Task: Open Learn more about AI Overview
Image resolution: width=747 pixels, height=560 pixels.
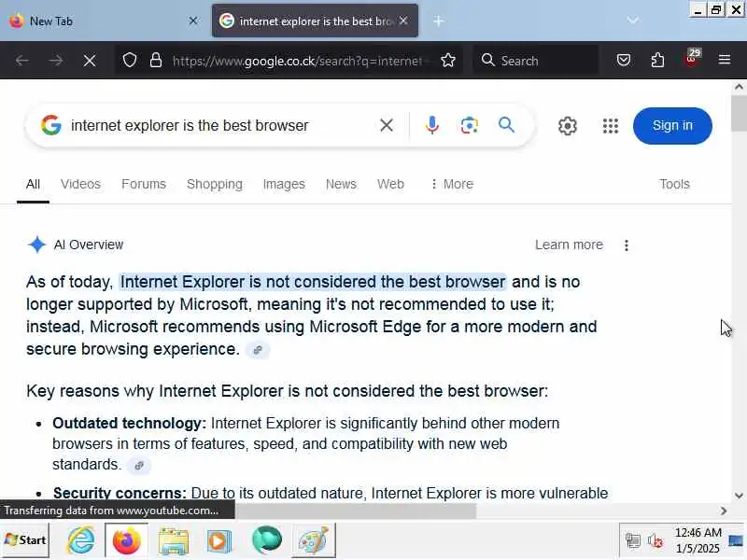Action: click(x=569, y=245)
